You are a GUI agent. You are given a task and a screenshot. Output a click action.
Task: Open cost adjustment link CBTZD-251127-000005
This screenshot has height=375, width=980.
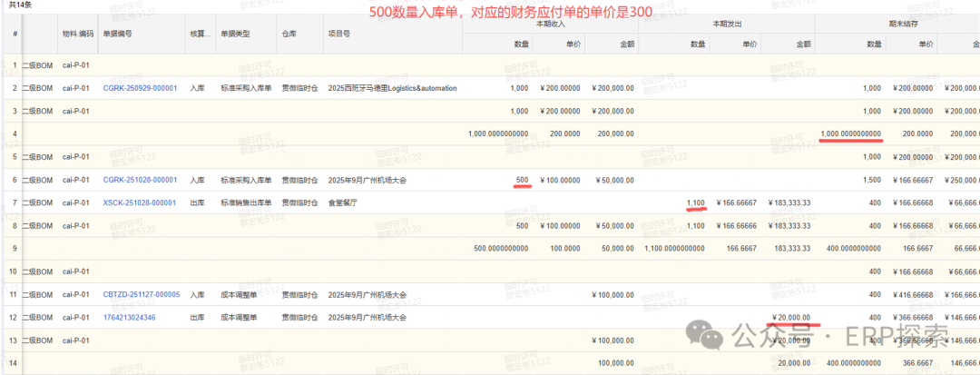click(142, 295)
